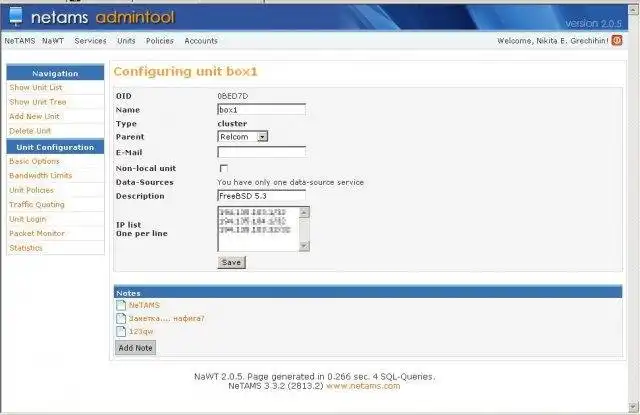Open the 123qw note document icon
This screenshot has height=415, width=640.
[x=121, y=331]
